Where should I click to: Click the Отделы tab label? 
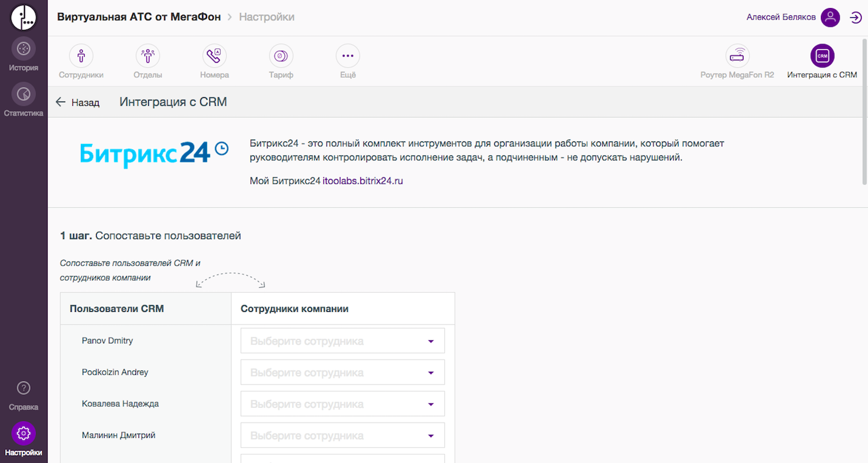pos(148,75)
